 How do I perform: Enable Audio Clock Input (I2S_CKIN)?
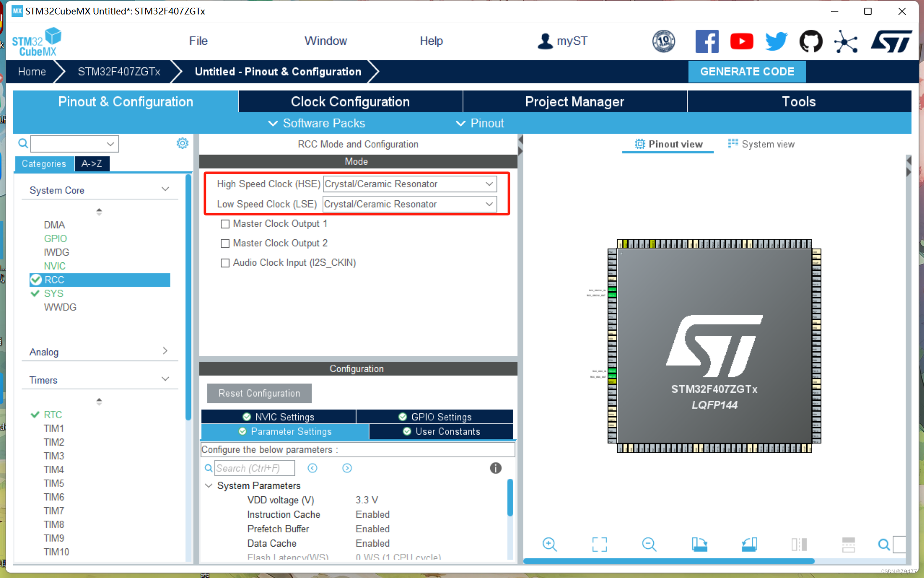[x=225, y=263]
